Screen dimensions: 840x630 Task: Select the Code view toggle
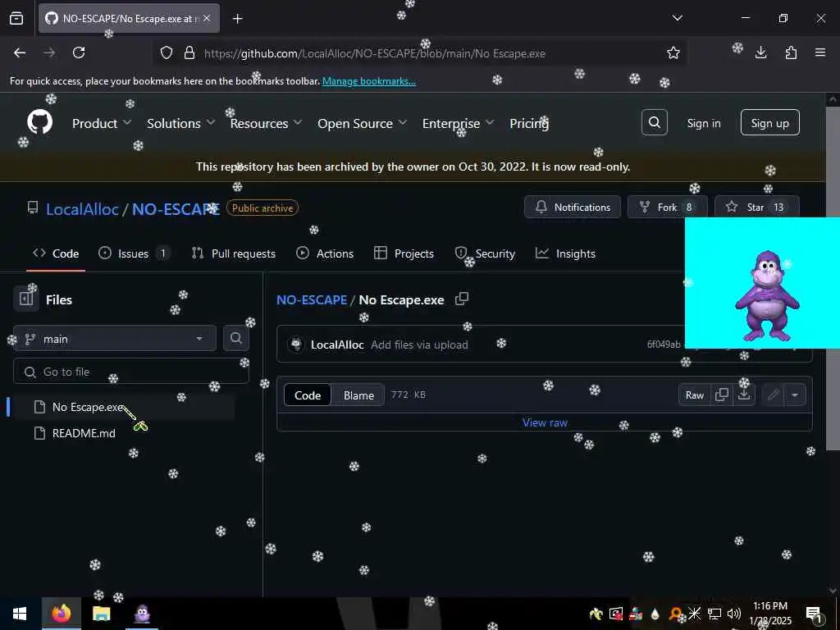click(308, 395)
